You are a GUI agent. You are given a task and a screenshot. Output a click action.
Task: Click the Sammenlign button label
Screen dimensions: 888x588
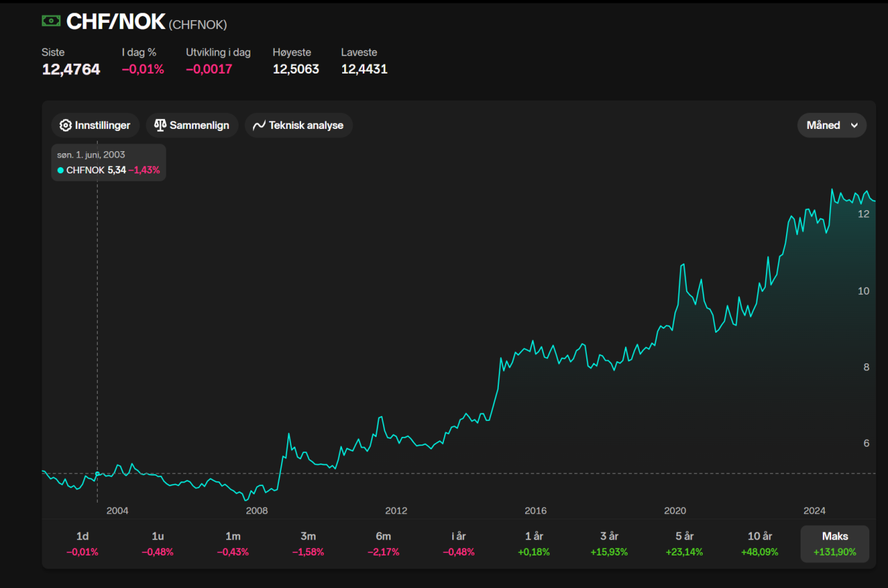tap(199, 126)
